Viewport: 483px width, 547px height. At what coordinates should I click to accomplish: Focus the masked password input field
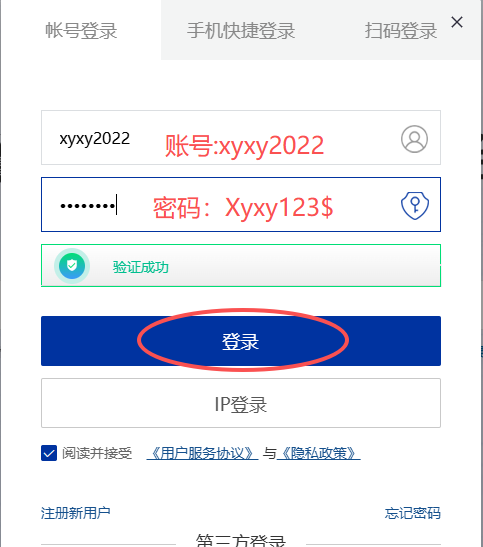tap(241, 204)
